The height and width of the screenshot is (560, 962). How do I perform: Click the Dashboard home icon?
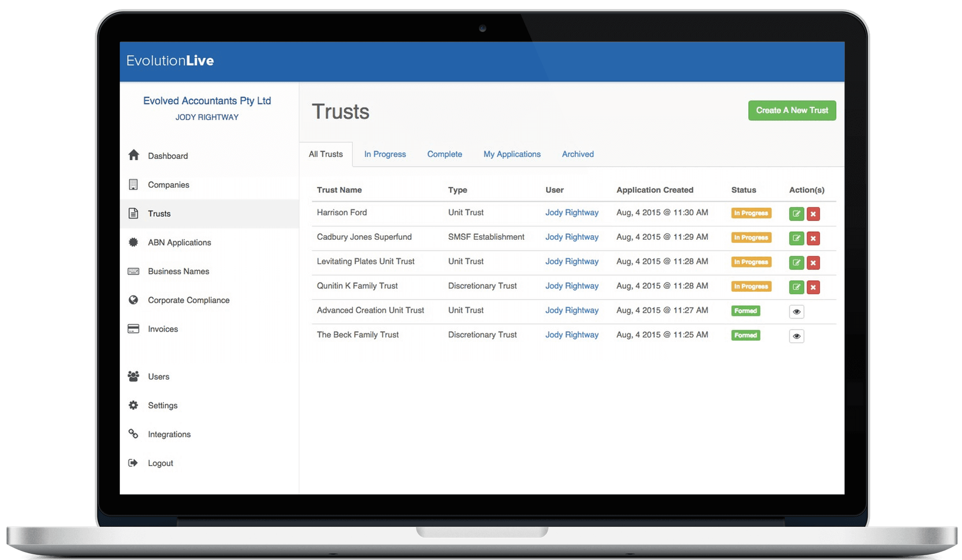click(134, 155)
